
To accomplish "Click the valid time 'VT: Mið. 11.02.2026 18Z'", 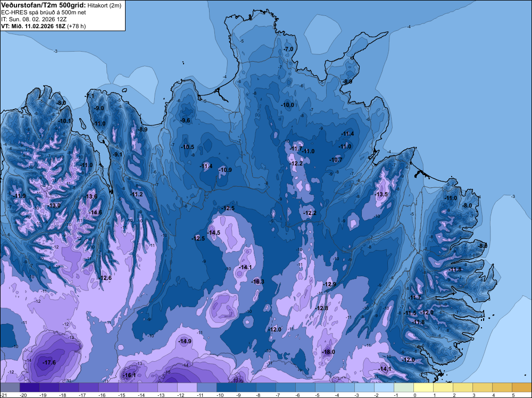I will pyautogui.click(x=33, y=26).
